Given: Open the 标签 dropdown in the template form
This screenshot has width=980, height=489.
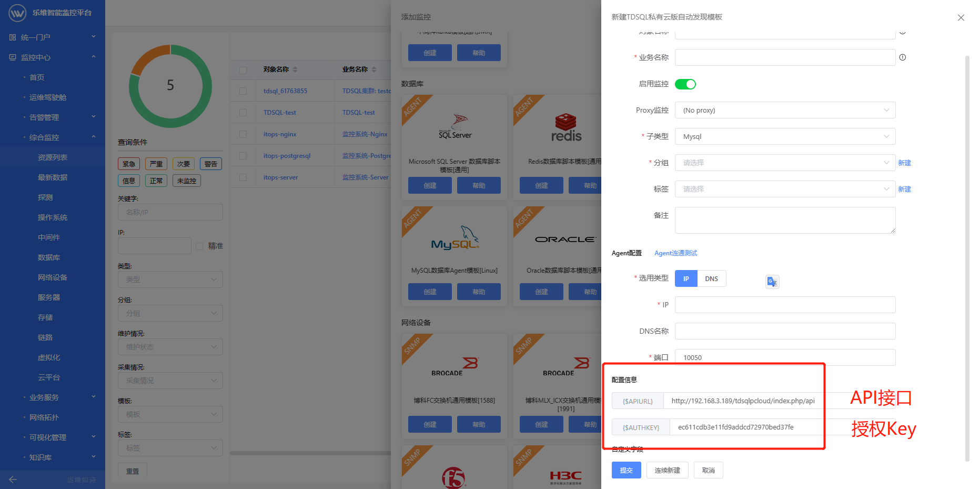Looking at the screenshot, I should click(x=785, y=189).
